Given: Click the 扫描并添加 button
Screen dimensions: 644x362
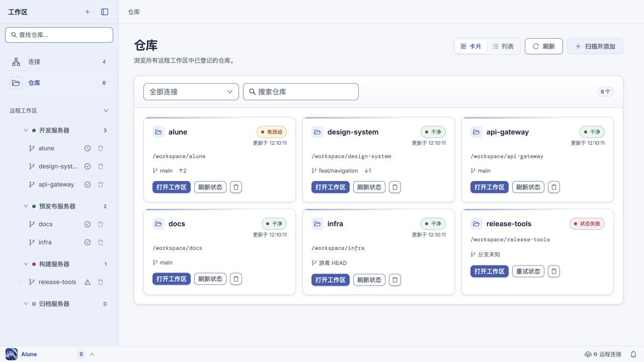Looking at the screenshot, I should pyautogui.click(x=595, y=46).
